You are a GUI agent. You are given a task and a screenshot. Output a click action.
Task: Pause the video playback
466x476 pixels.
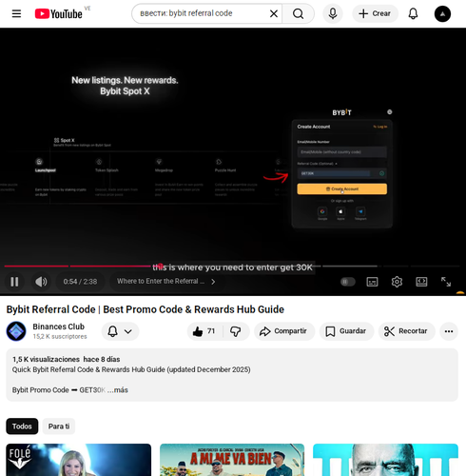[x=14, y=282]
